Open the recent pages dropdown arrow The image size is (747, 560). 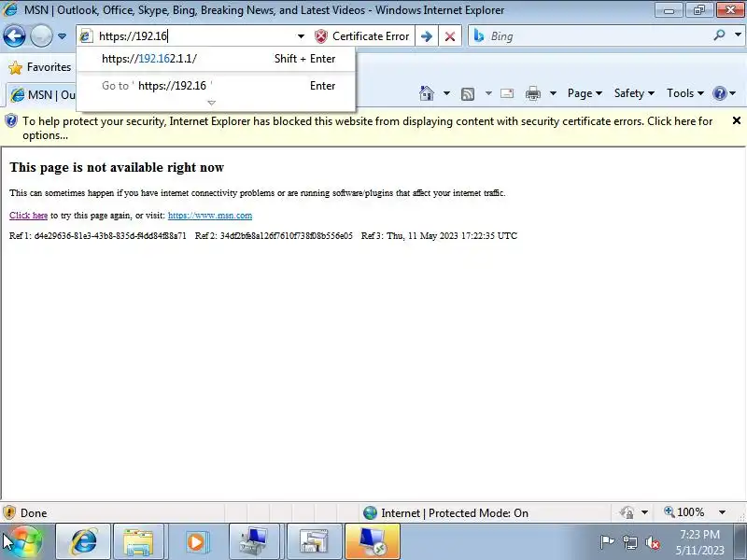62,36
